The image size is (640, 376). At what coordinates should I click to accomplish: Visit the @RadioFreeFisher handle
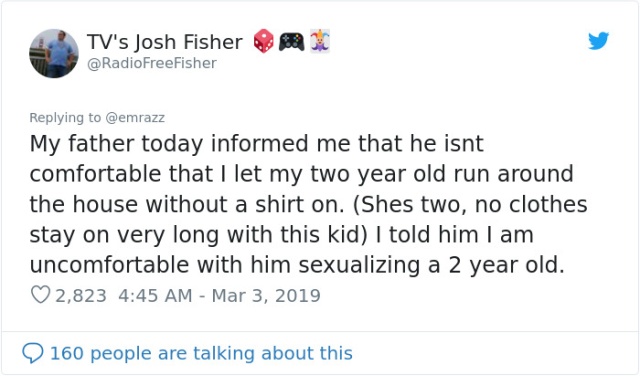coord(152,63)
